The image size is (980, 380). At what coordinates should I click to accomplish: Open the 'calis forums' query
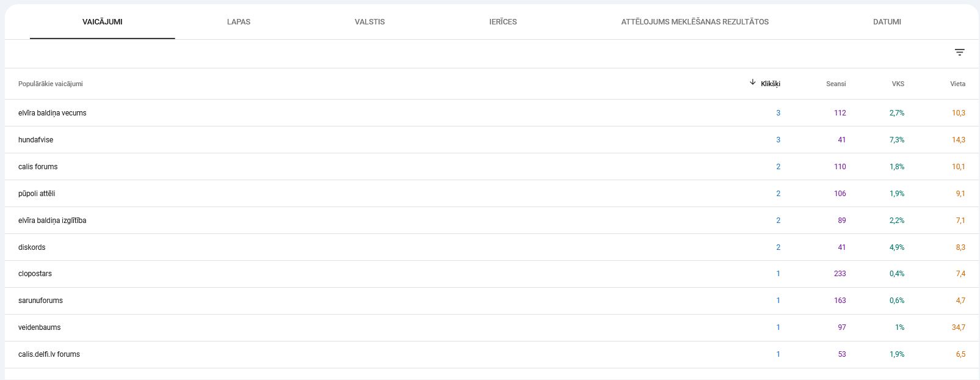[x=38, y=167]
